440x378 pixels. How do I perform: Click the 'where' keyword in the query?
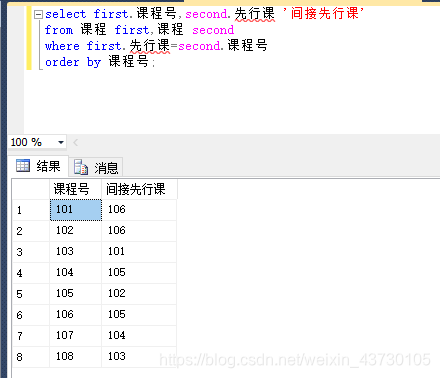click(62, 46)
